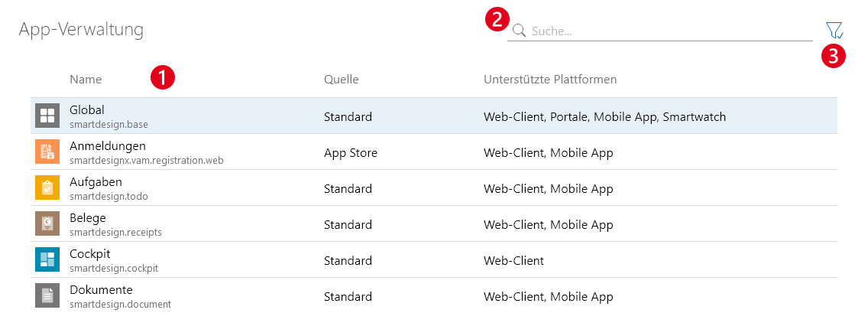This screenshot has height=313, width=868.
Task: Select the Aufgaben row name
Action: tap(96, 182)
